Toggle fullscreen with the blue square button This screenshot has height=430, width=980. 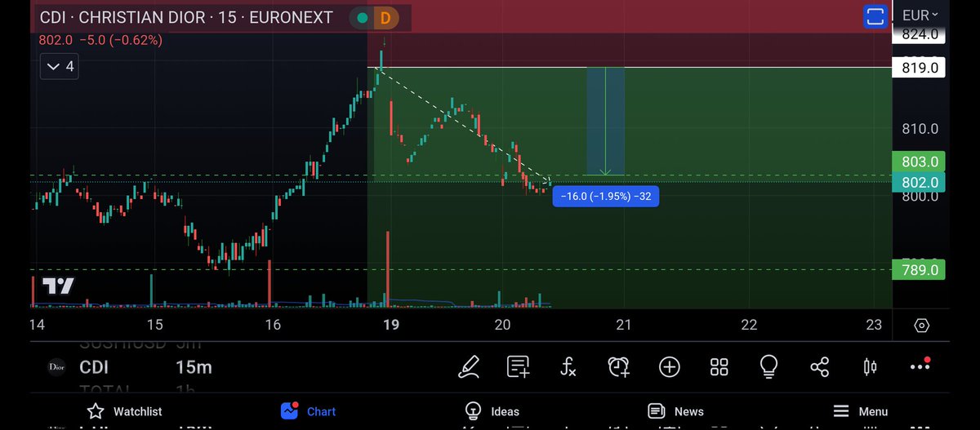tap(875, 16)
